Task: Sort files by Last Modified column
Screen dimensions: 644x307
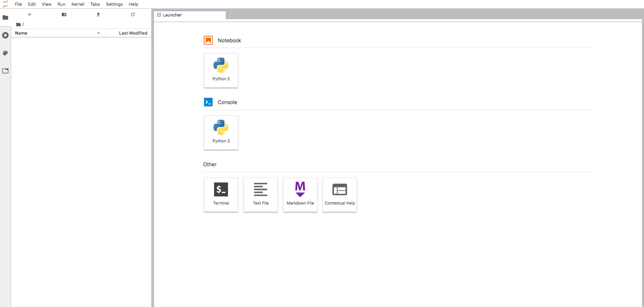Action: click(128, 33)
